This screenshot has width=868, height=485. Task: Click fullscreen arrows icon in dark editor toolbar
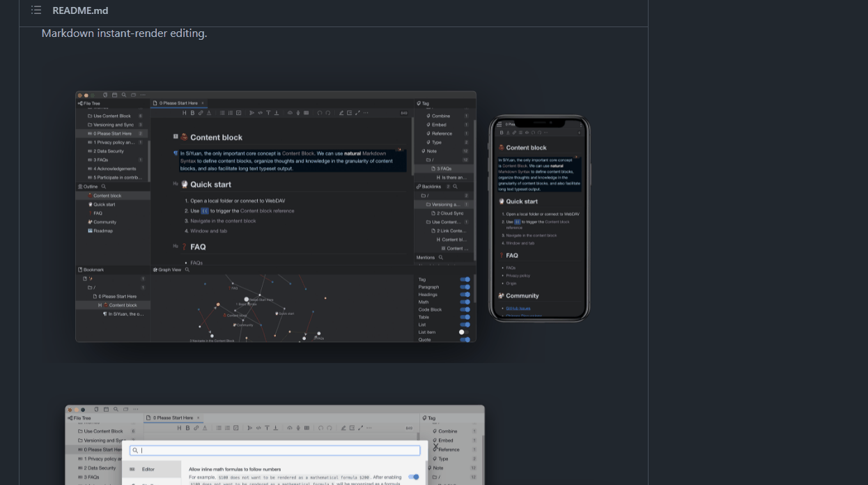(x=357, y=113)
